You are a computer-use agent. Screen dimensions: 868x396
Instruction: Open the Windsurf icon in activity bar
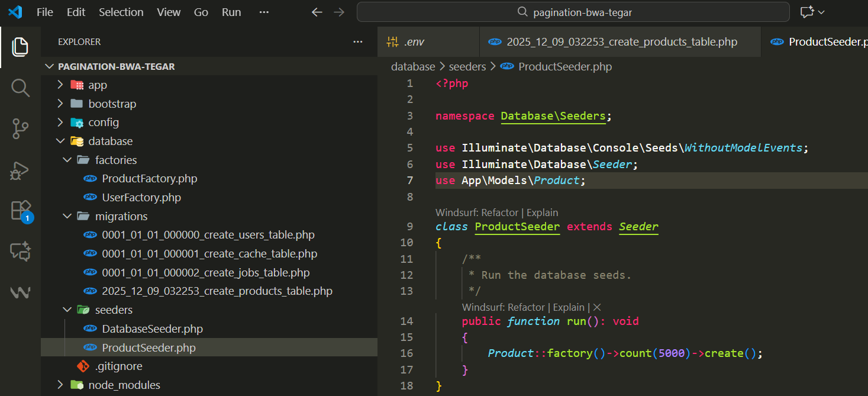point(20,292)
